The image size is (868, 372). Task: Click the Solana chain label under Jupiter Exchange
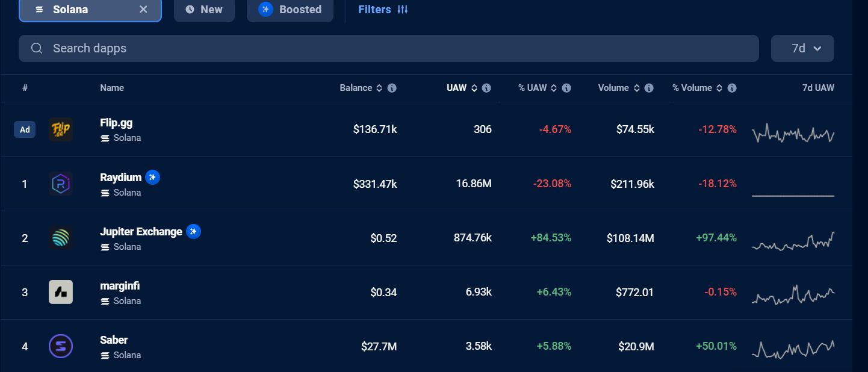tap(120, 247)
